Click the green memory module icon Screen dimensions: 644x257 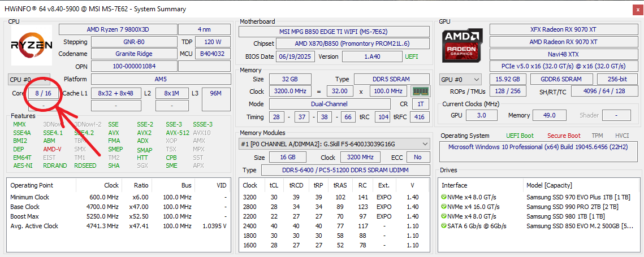point(420,91)
